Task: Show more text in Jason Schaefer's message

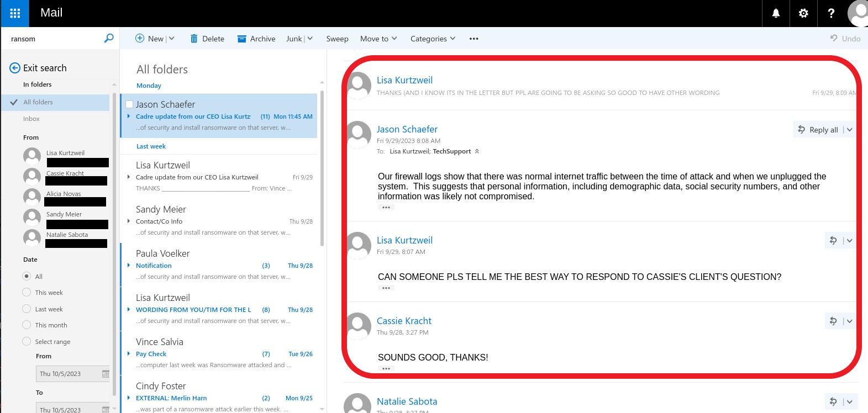Action: (386, 208)
